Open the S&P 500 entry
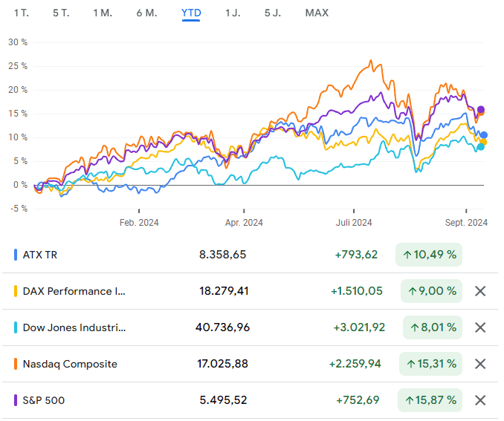504x421 pixels. pyautogui.click(x=44, y=400)
